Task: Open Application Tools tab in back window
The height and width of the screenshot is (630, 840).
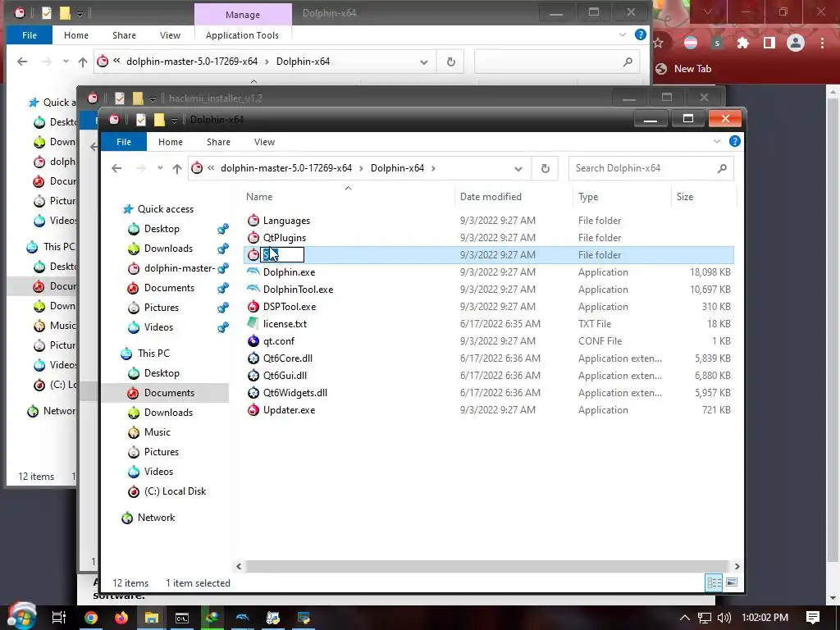Action: 242,35
